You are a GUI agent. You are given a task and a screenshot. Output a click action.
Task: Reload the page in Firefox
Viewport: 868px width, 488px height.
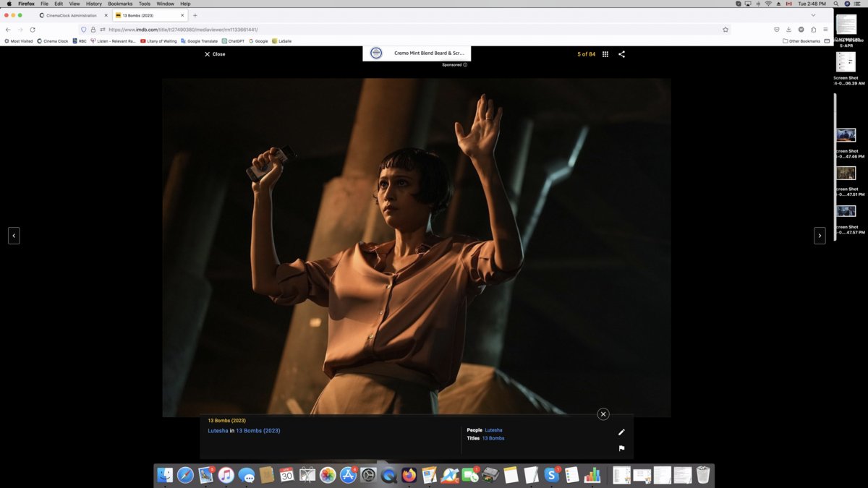click(x=33, y=30)
